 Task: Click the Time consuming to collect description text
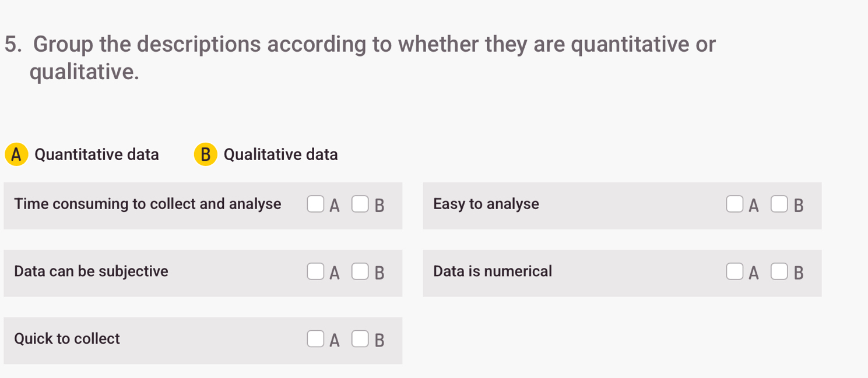[x=147, y=204]
